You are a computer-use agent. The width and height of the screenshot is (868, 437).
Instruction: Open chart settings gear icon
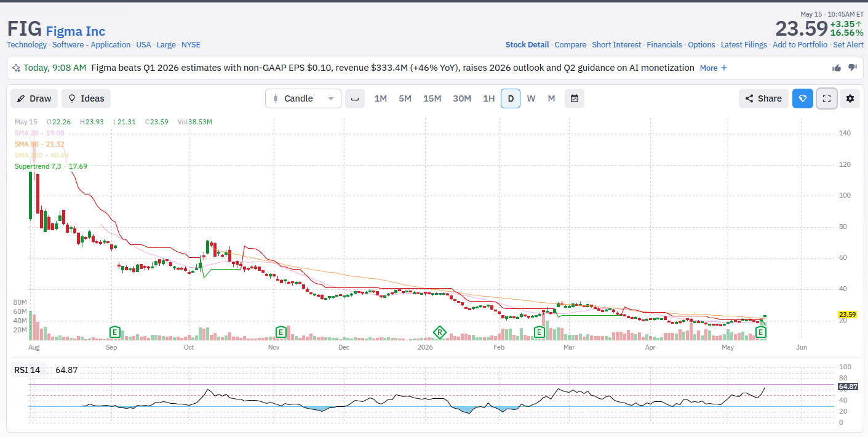850,98
